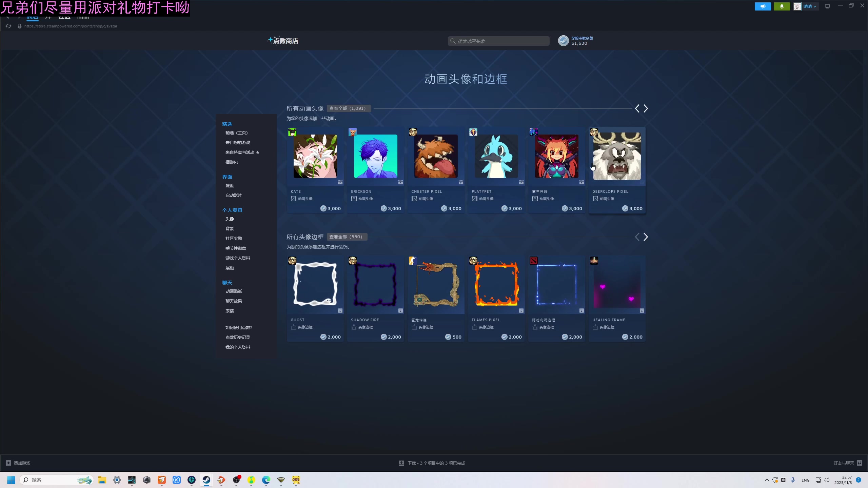Click the microphone icon in system tray

point(793,480)
